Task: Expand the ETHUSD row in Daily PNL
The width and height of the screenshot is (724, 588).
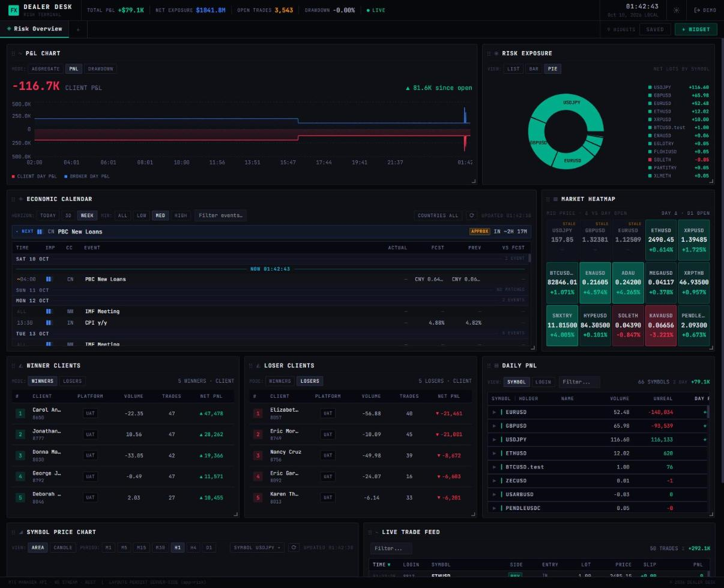Action: (494, 454)
